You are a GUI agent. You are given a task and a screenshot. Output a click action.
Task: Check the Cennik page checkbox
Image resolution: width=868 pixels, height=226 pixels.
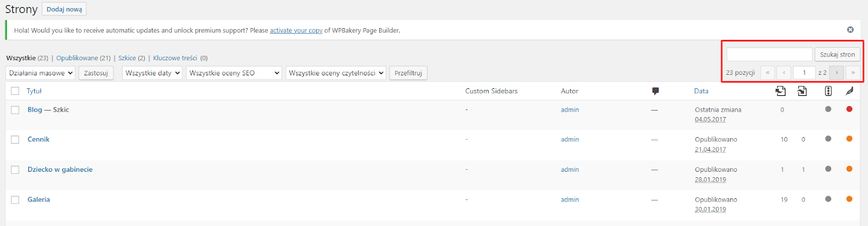(15, 139)
